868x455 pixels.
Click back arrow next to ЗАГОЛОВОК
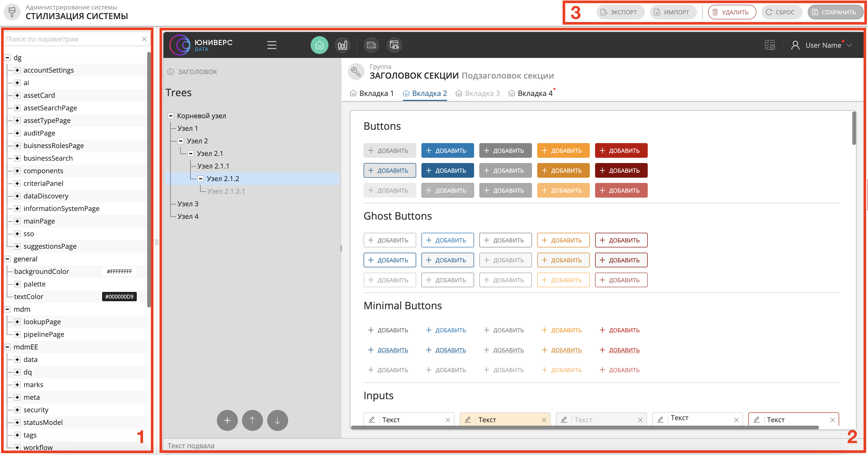click(x=171, y=72)
